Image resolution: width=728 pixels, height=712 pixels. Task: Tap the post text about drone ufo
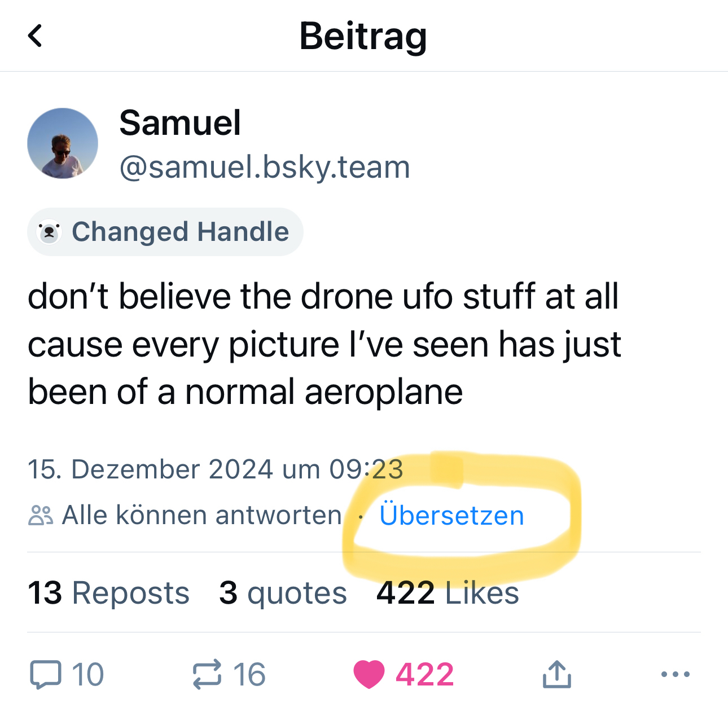324,344
